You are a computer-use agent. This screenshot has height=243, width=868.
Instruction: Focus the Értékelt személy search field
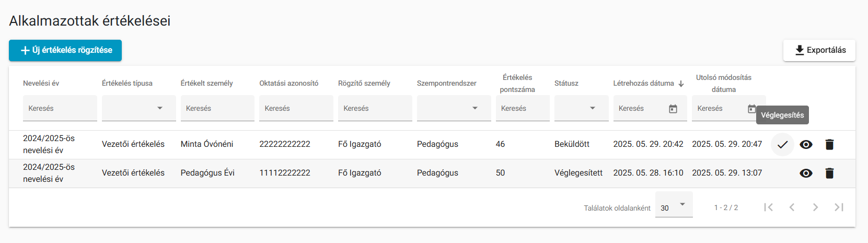[x=217, y=108]
